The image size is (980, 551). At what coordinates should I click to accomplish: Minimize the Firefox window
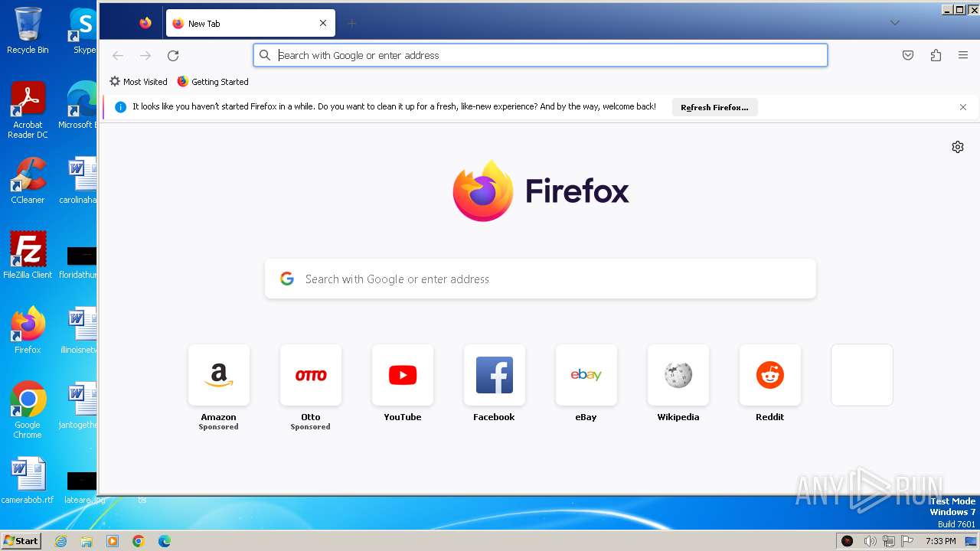coord(947,10)
